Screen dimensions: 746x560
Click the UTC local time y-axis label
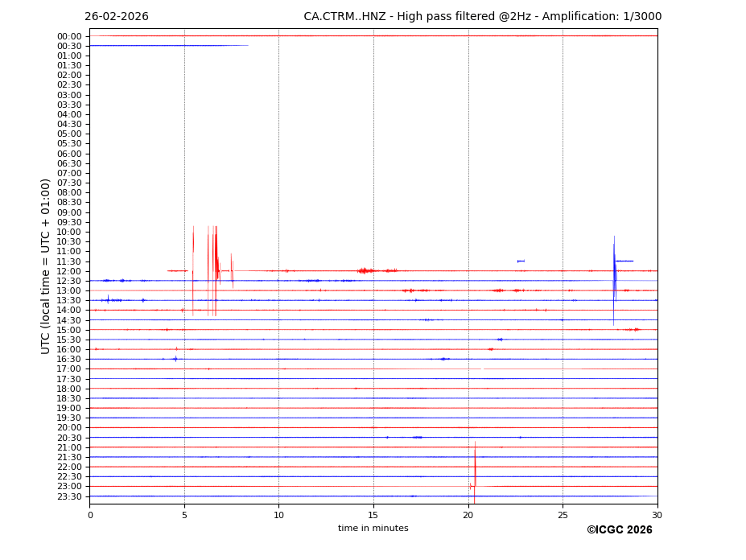[46, 266]
